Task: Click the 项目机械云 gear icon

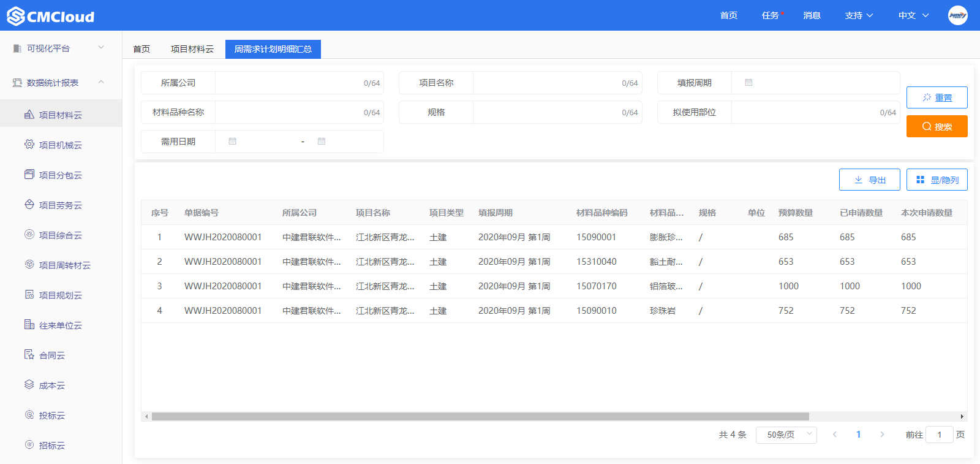Action: tap(29, 145)
